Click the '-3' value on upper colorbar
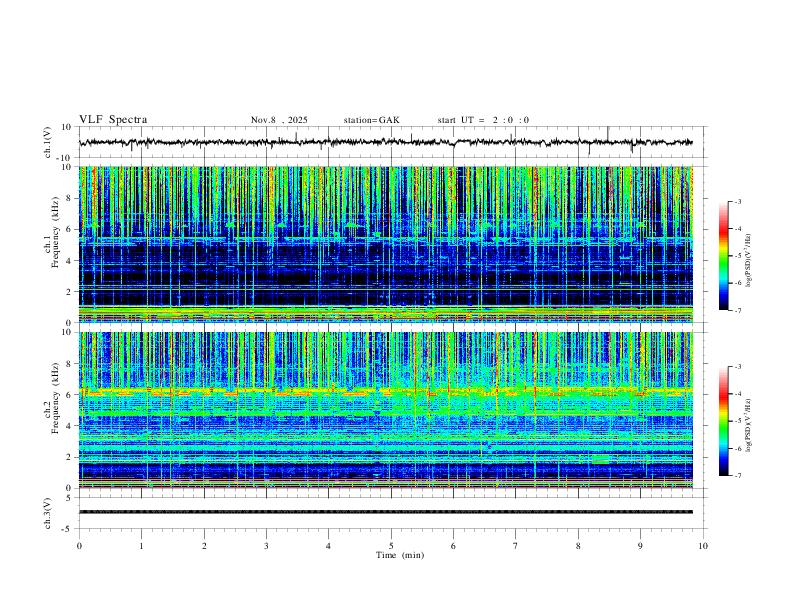792x612 pixels. point(738,201)
